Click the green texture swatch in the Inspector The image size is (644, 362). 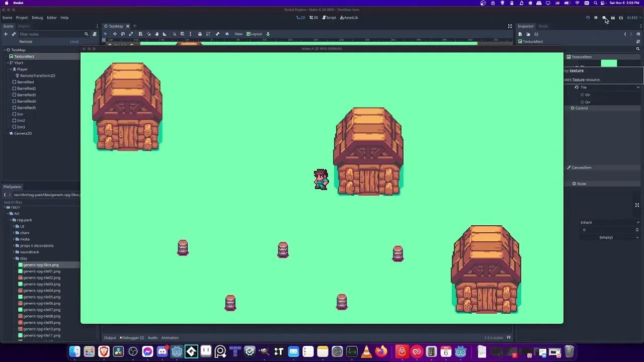tap(609, 63)
